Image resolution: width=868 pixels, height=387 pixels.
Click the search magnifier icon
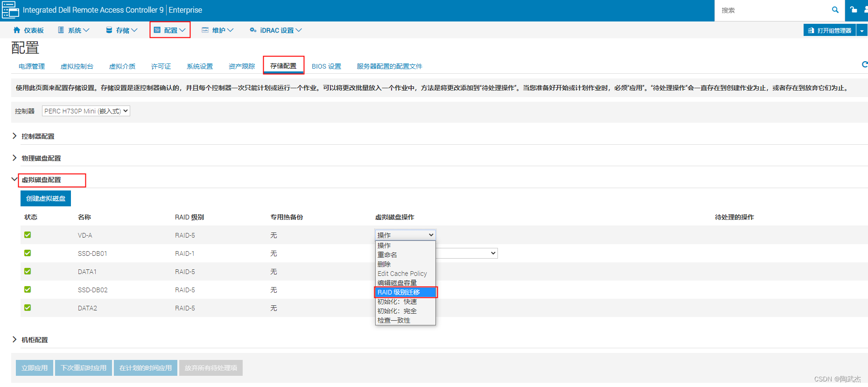[x=835, y=10]
